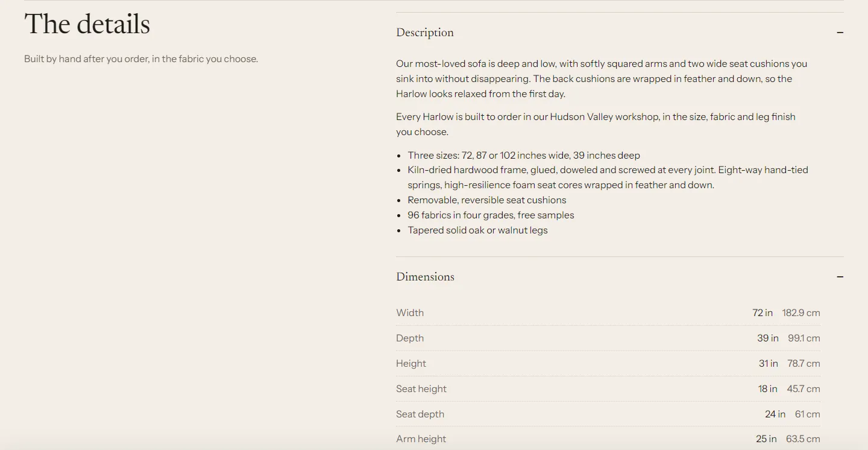Click the Height row label
This screenshot has width=868, height=450.
411,363
